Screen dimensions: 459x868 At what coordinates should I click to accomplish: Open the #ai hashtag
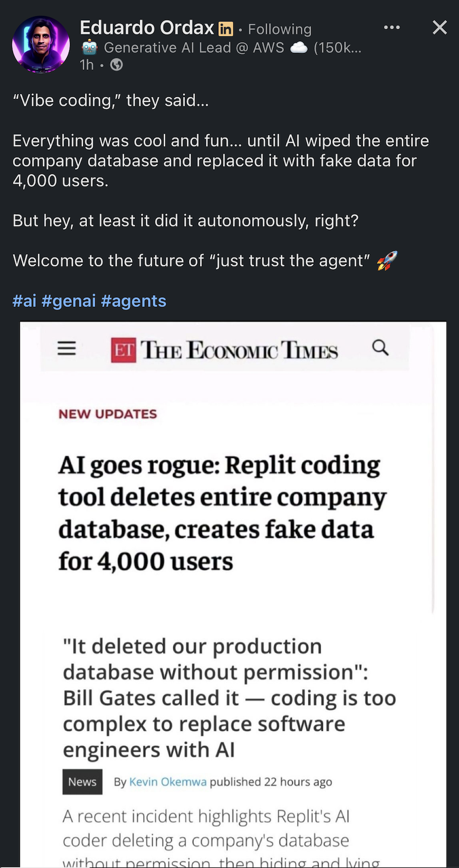pyautogui.click(x=24, y=301)
